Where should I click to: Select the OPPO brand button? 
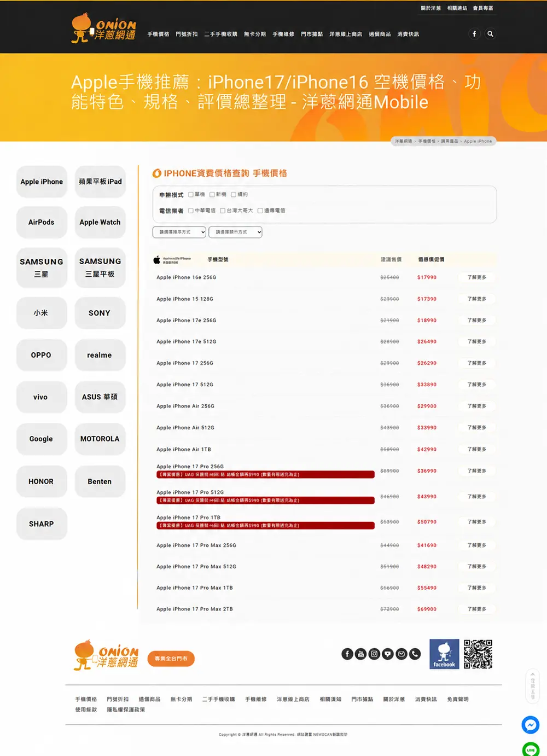[x=42, y=355]
